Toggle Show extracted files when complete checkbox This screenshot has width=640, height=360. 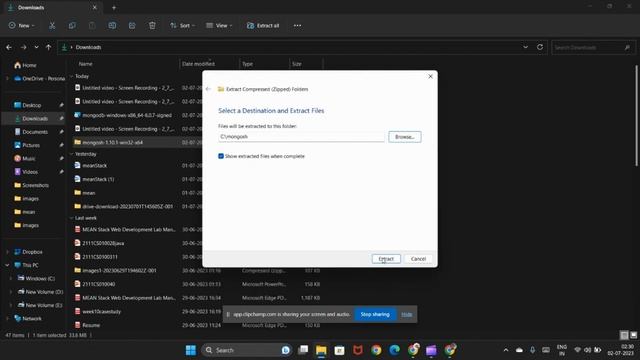pyautogui.click(x=221, y=156)
